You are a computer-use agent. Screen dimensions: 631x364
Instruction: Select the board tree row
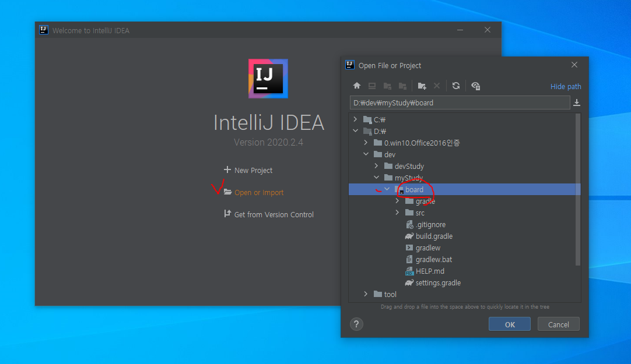(464, 189)
